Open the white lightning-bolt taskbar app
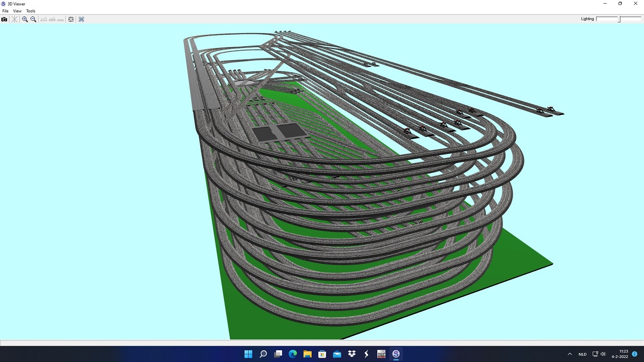Screen dimensions: 644x362 tap(366, 354)
